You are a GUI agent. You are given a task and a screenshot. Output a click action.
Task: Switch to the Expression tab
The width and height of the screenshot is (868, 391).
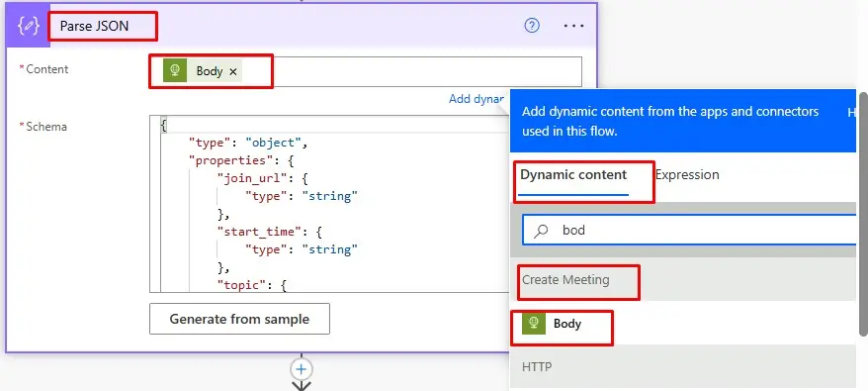pos(687,174)
